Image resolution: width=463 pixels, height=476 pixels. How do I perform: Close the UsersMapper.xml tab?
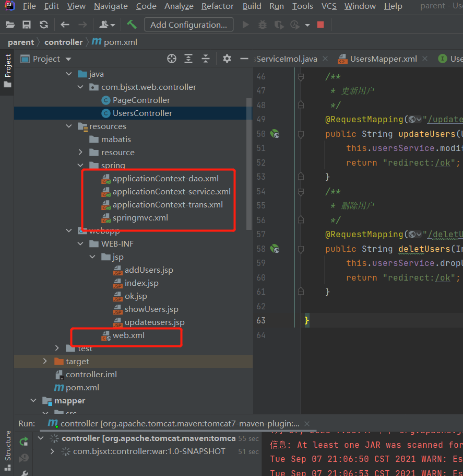(425, 59)
